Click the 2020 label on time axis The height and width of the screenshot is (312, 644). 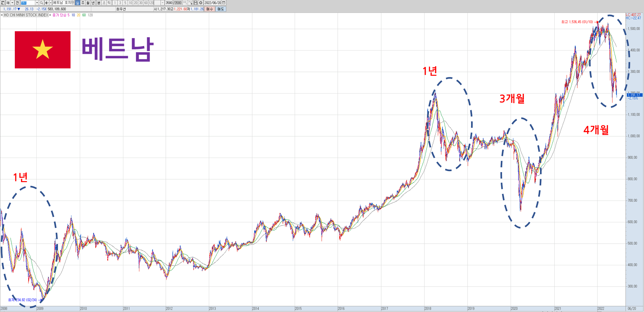click(x=514, y=308)
